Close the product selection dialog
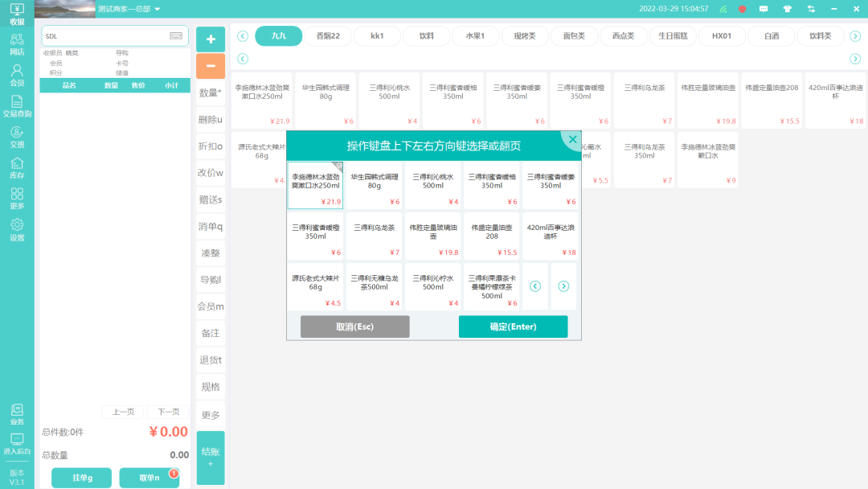 point(572,140)
